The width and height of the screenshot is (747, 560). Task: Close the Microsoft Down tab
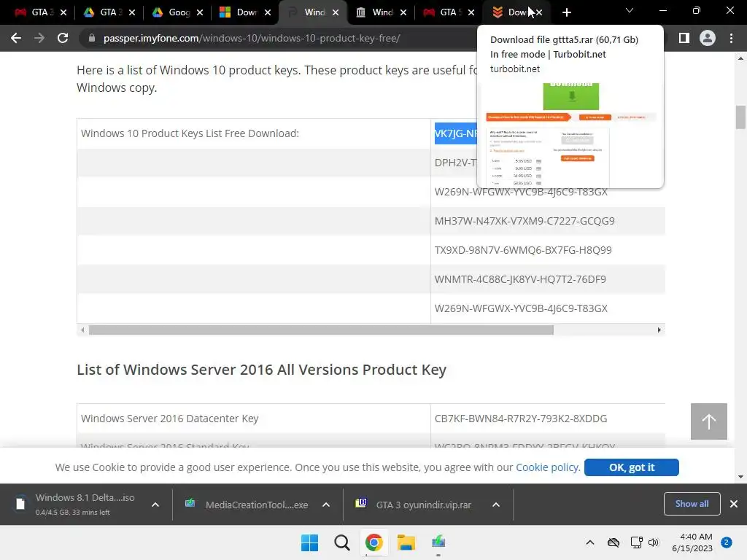tap(268, 12)
